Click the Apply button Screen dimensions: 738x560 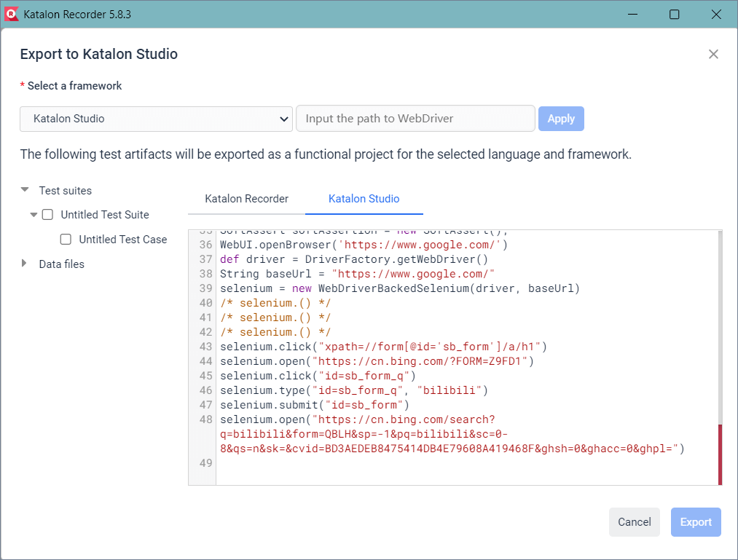[x=561, y=119]
